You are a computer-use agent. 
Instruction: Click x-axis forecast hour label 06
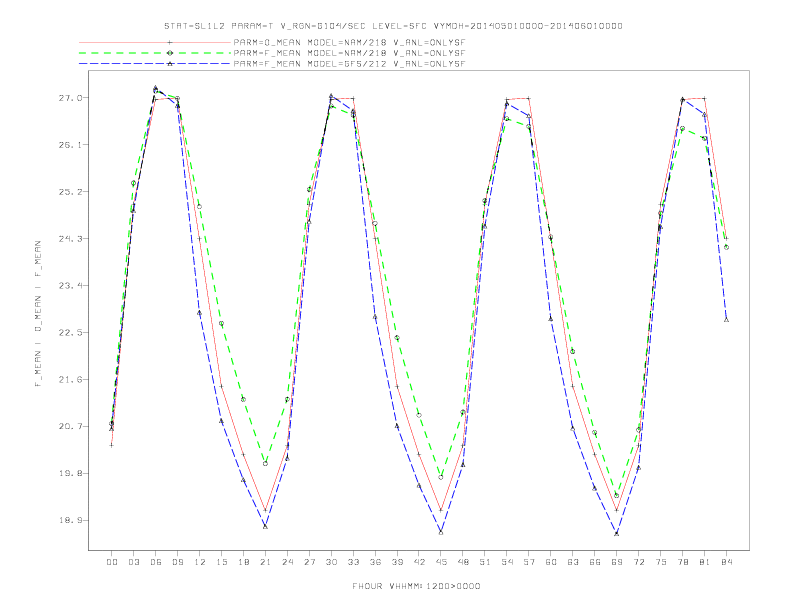[156, 562]
